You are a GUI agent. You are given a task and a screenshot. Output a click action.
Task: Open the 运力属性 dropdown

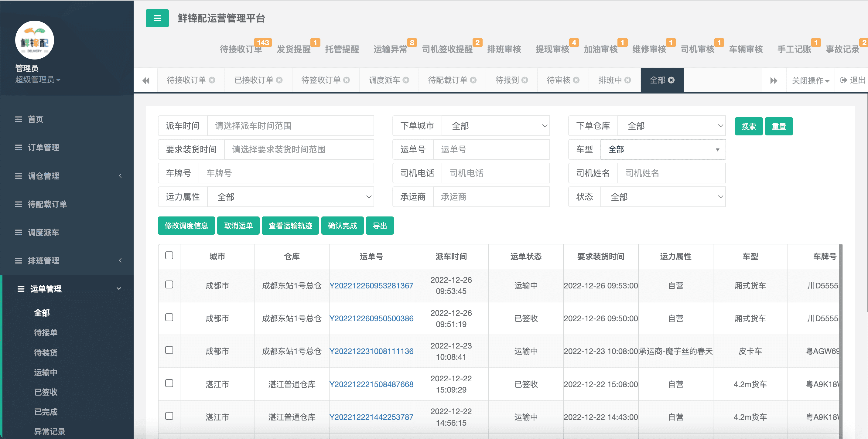tap(290, 197)
